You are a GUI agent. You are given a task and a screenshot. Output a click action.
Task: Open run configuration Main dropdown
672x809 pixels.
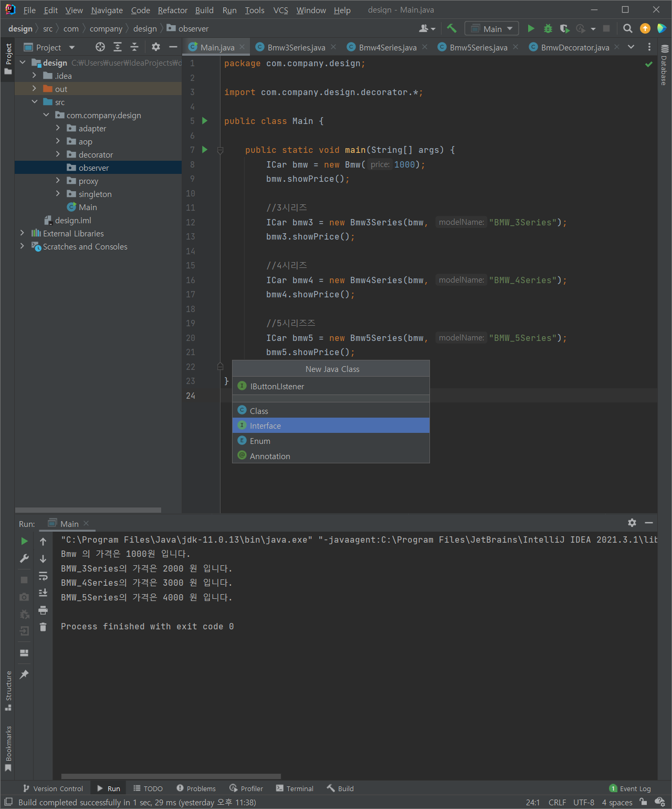[x=492, y=28]
